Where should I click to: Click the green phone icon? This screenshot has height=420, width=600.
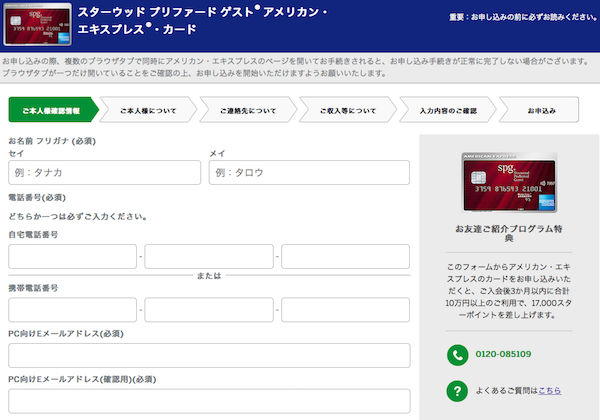click(x=457, y=355)
